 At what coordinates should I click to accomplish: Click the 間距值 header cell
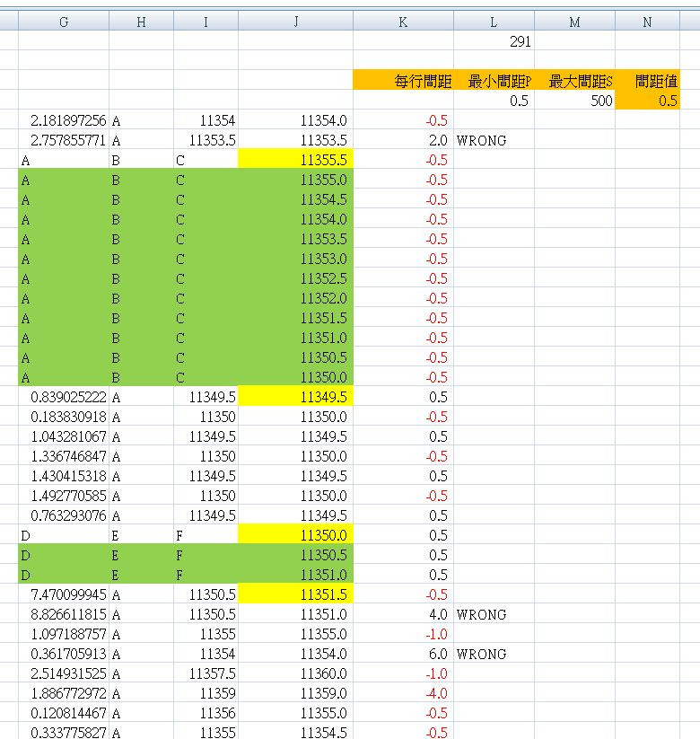tap(647, 81)
